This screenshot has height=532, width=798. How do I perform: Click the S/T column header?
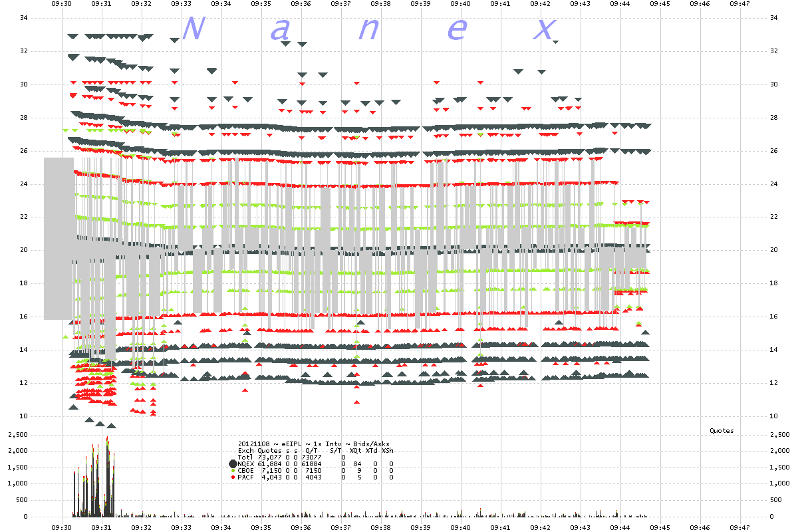point(336,450)
